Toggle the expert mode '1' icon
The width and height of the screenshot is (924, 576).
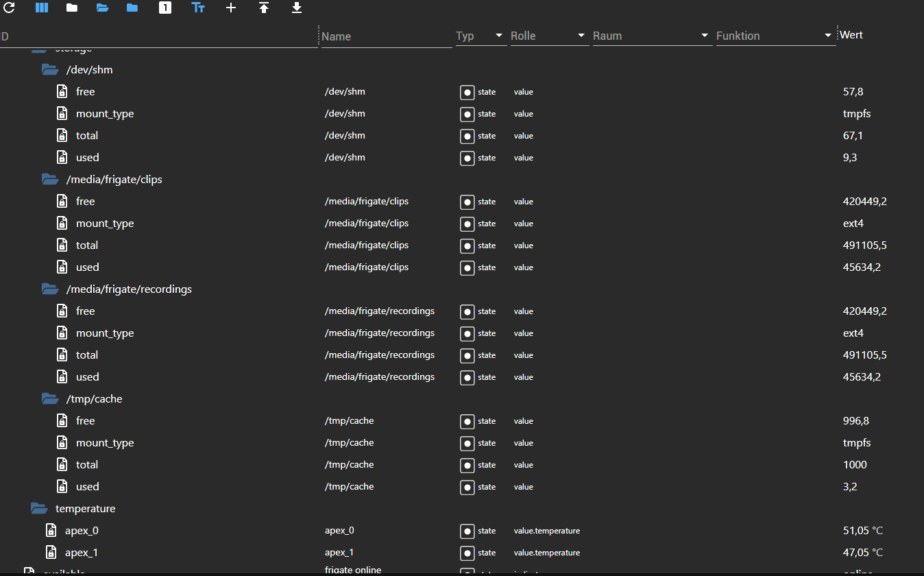pyautogui.click(x=165, y=8)
